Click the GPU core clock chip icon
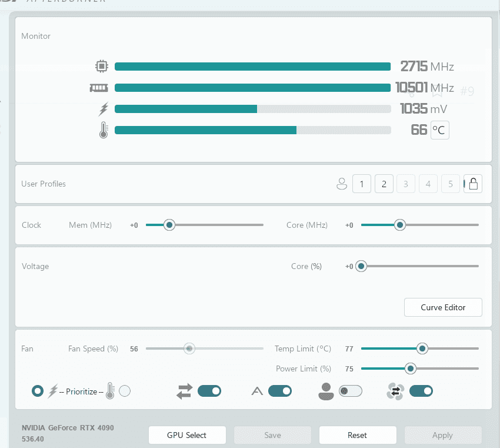 102,67
